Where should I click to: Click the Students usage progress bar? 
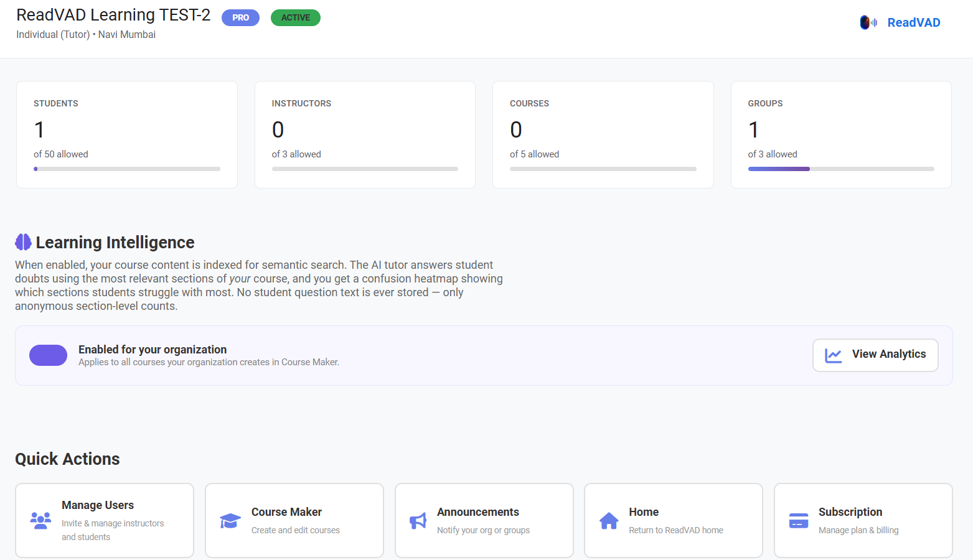click(127, 169)
